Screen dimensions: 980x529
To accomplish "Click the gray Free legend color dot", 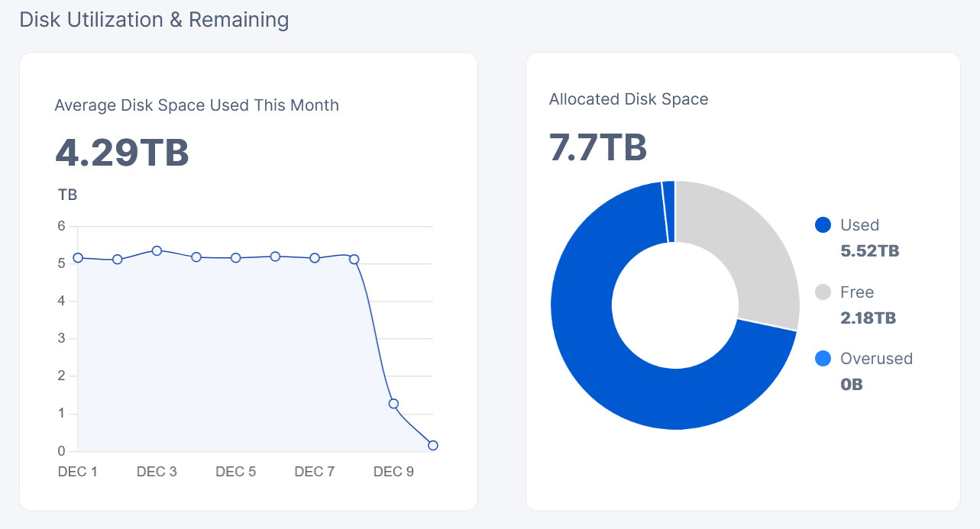I will click(823, 292).
